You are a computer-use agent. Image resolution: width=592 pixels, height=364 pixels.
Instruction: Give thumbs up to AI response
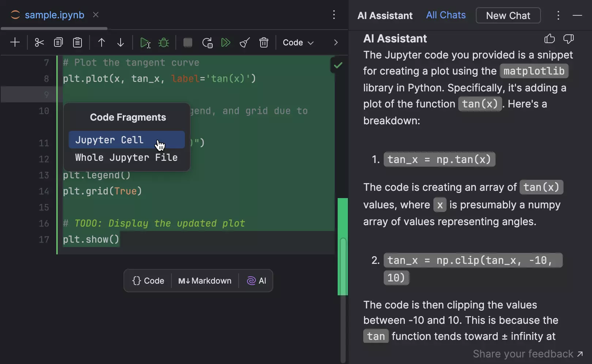[x=549, y=39]
